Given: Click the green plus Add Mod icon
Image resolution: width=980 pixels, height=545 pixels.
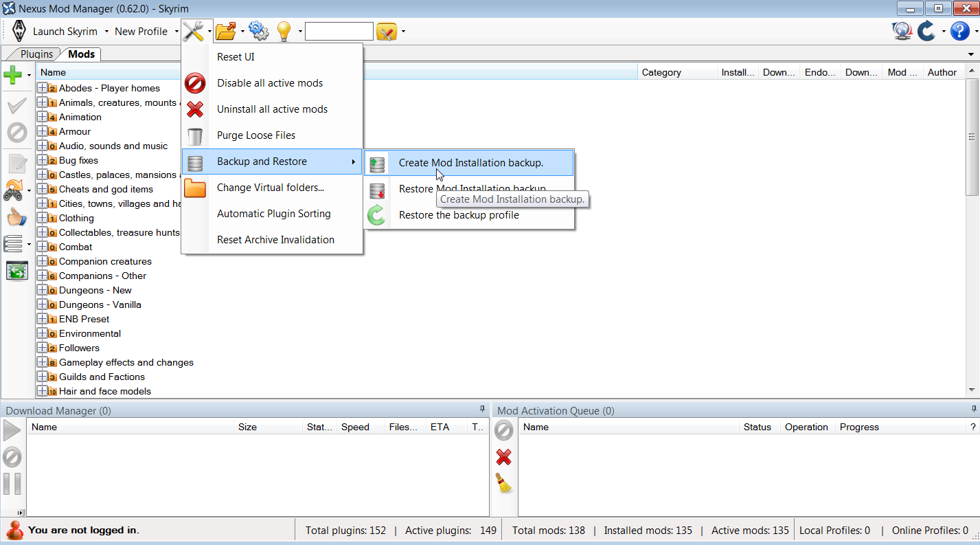Looking at the screenshot, I should pos(13,74).
